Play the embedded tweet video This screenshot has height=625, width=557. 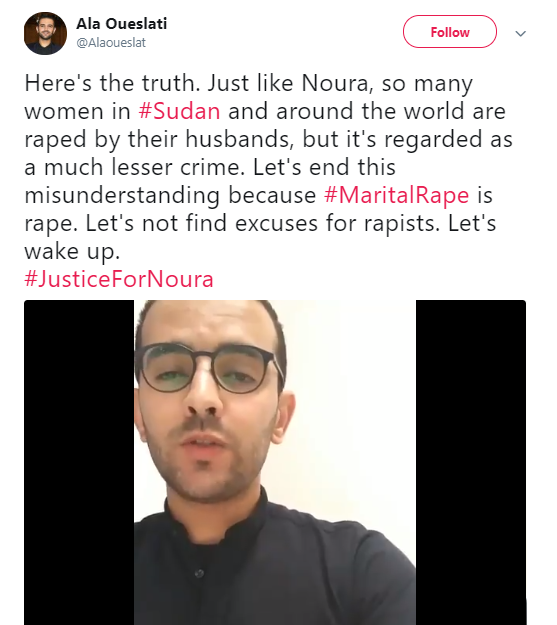click(x=275, y=462)
